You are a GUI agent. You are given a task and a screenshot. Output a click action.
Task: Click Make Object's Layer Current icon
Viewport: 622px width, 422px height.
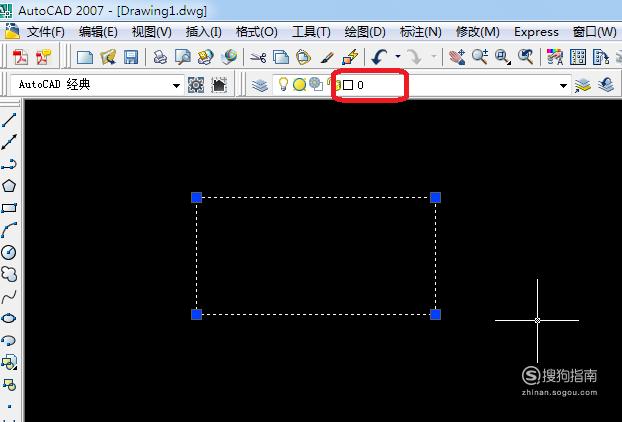click(x=583, y=85)
